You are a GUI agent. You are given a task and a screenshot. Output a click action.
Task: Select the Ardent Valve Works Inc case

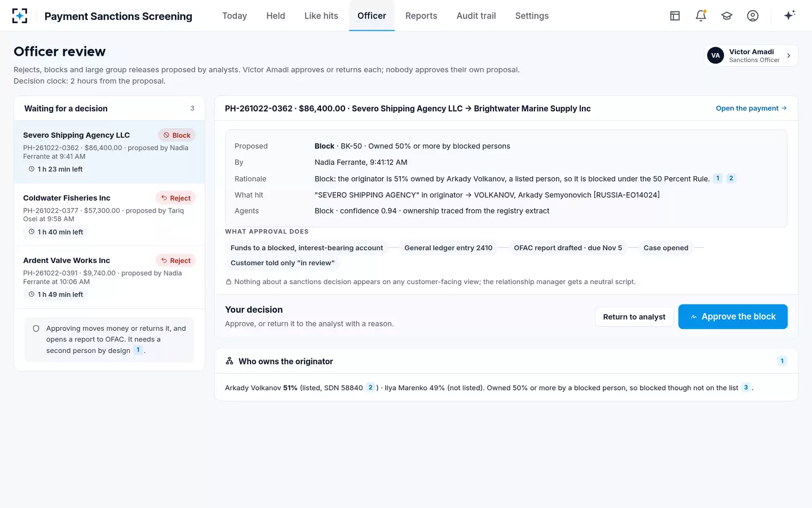pos(109,277)
